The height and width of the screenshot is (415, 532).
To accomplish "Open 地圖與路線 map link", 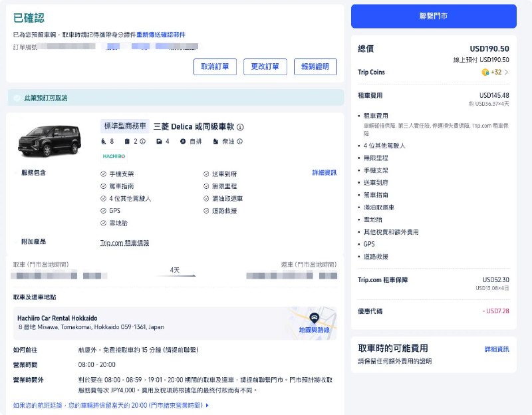I will [314, 330].
